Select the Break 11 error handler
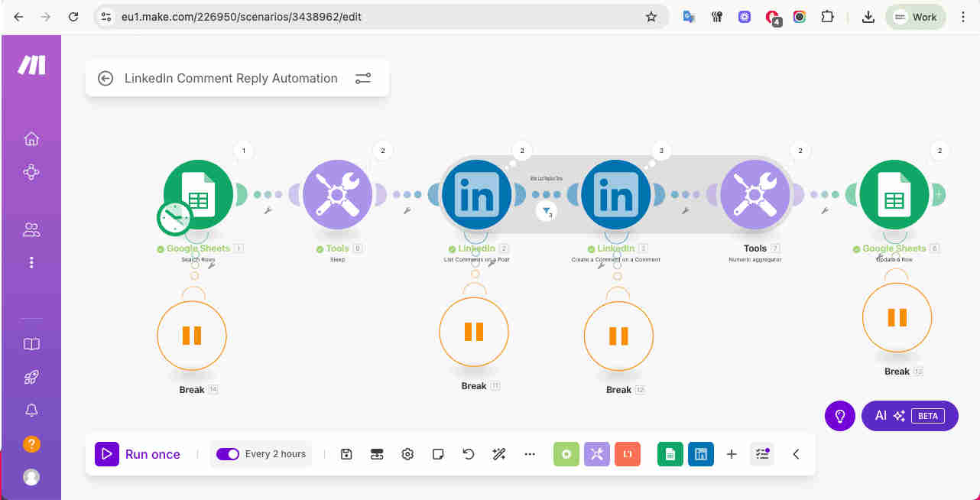This screenshot has height=500, width=980. click(474, 332)
